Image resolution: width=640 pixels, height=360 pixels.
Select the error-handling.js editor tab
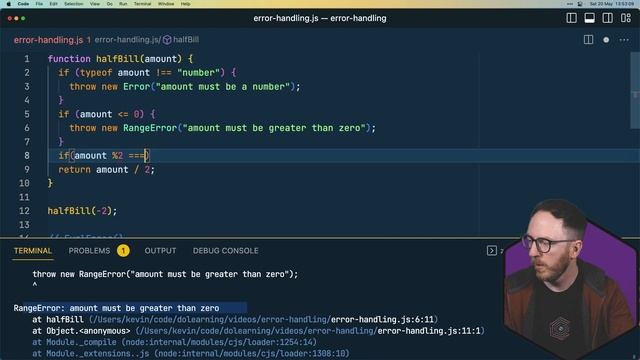coord(48,40)
